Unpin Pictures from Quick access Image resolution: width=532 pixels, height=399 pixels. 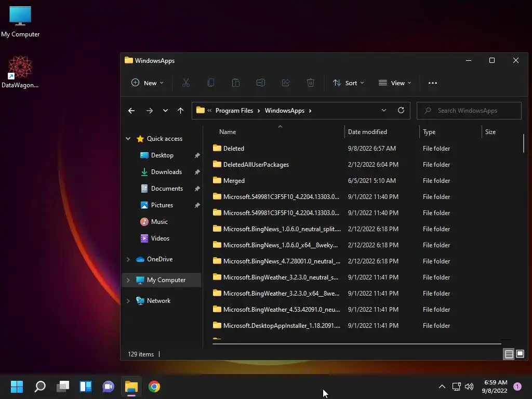point(197,205)
